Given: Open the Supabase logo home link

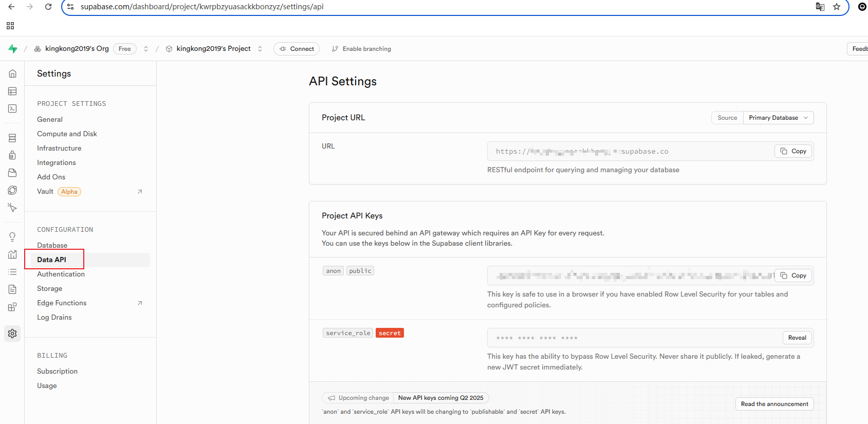Looking at the screenshot, I should point(13,49).
